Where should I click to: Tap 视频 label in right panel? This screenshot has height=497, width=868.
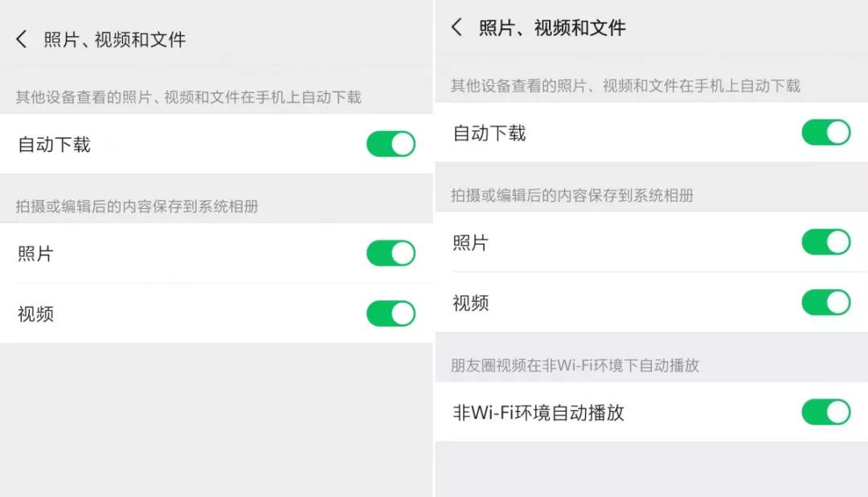tap(470, 303)
